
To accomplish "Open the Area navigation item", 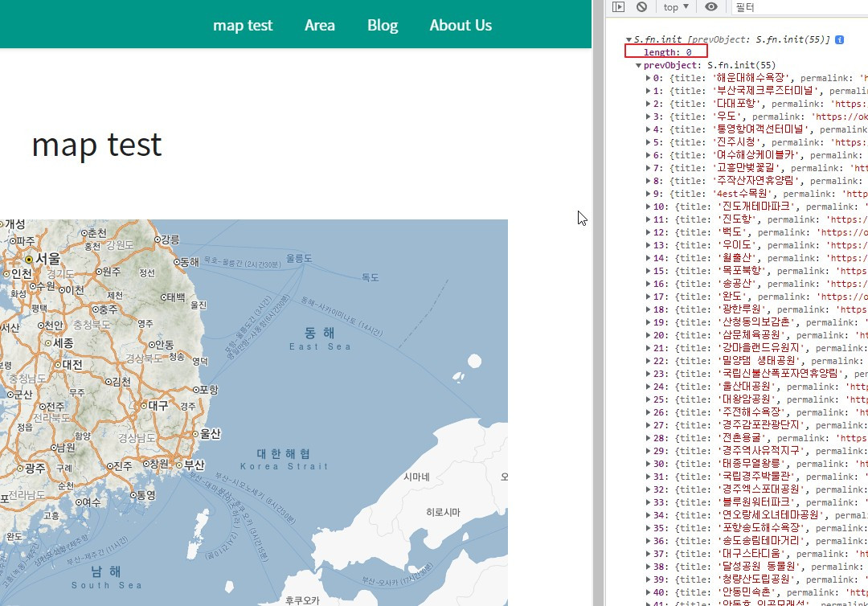I will point(319,26).
